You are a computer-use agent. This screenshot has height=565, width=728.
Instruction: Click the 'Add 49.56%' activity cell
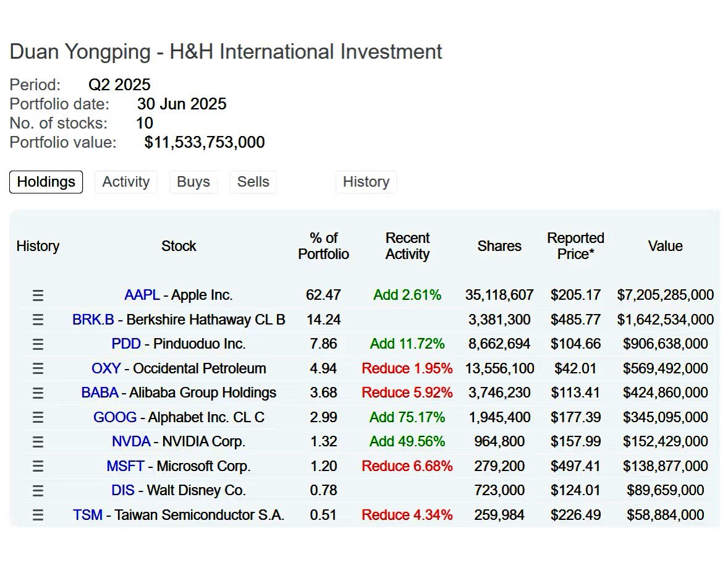[x=407, y=441]
